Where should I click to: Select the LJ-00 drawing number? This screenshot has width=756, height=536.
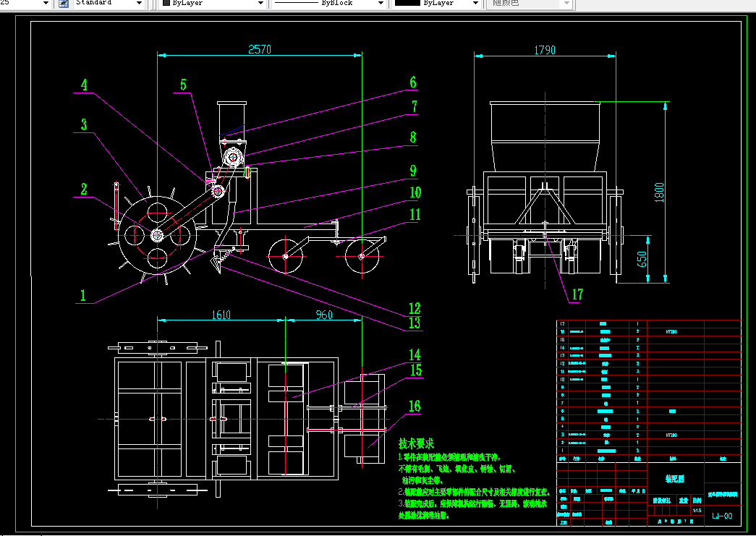pos(722,516)
